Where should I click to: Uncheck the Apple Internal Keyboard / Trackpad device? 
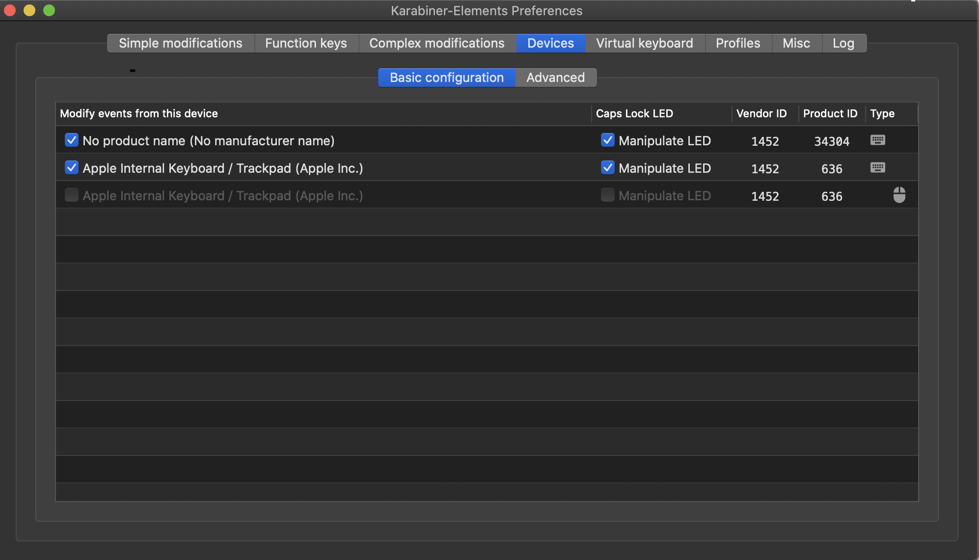[71, 167]
